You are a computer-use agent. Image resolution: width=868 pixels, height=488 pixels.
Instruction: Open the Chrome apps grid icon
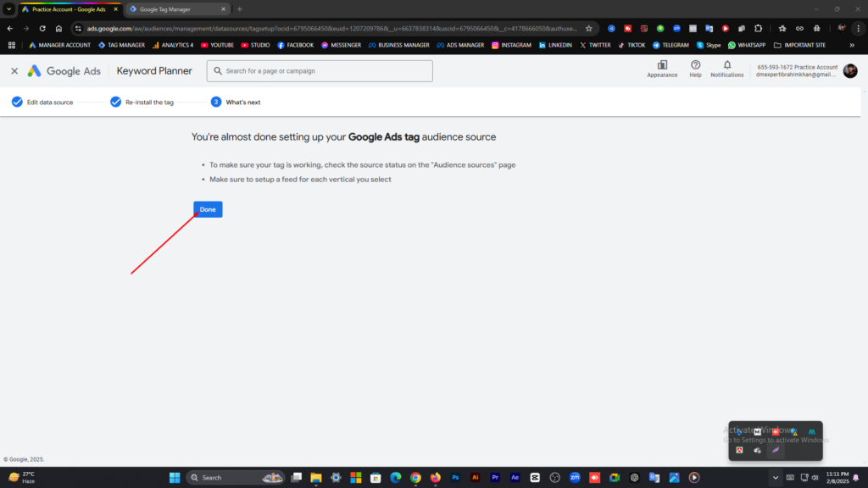coord(12,46)
